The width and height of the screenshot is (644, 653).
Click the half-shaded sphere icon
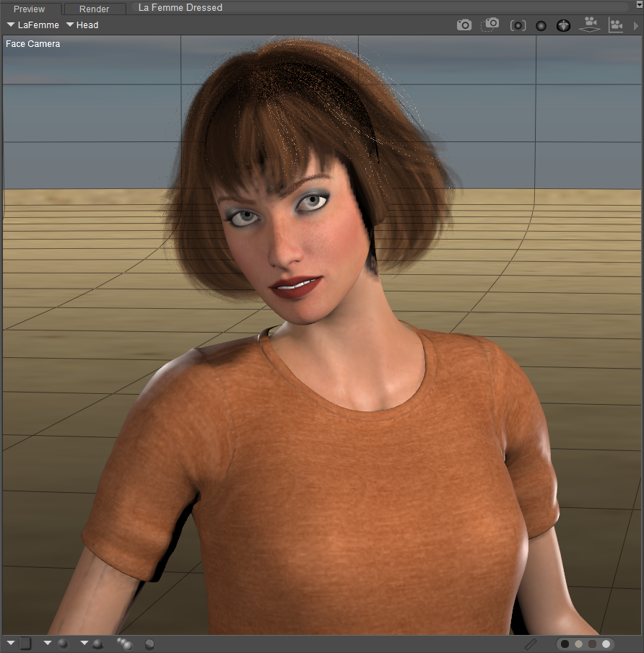pyautogui.click(x=149, y=644)
